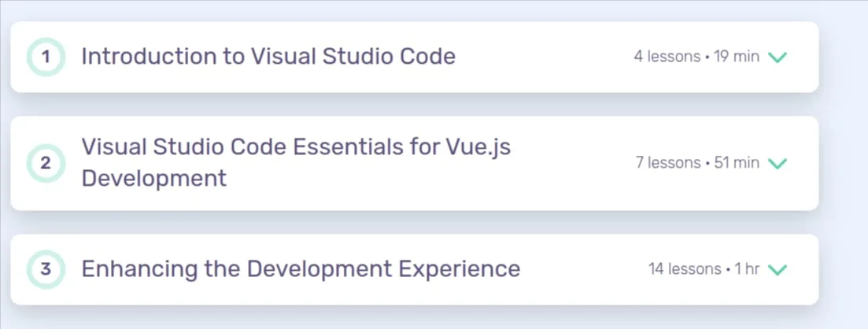Open Introduction to Visual Studio Code title

click(268, 57)
